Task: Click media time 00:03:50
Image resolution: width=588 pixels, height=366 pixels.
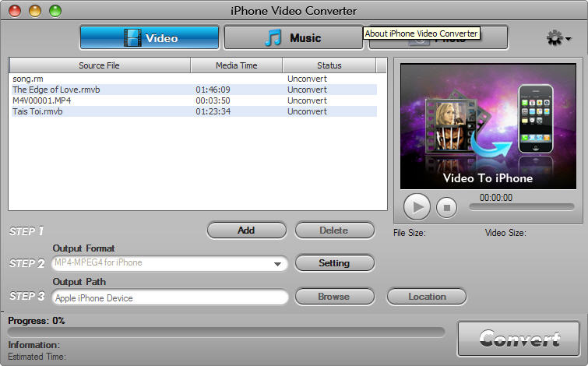Action: (213, 100)
